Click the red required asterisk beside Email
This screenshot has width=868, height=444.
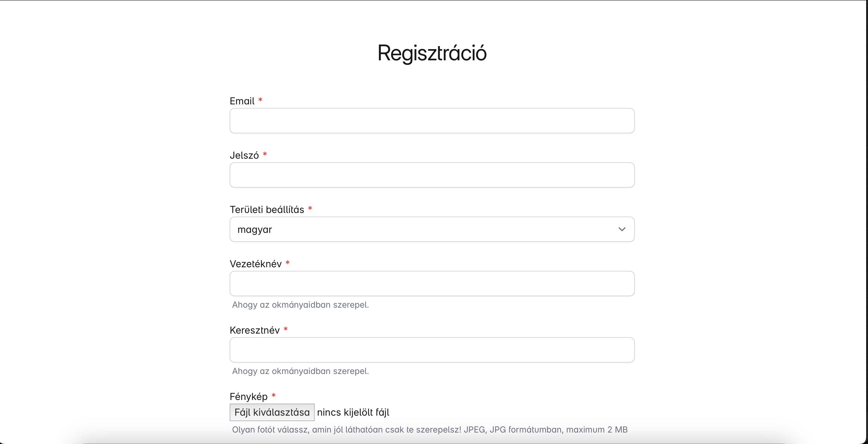tap(260, 100)
